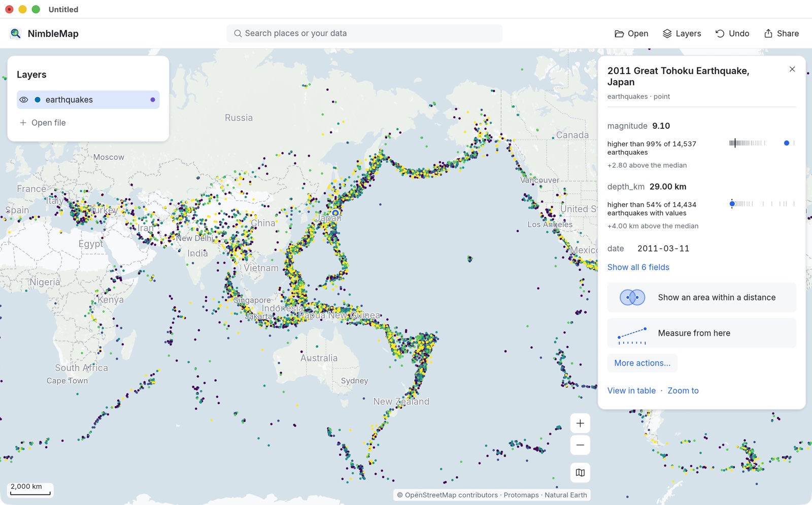The image size is (812, 505).
Task: Toggle the Layers panel from the toolbar
Action: pos(682,33)
